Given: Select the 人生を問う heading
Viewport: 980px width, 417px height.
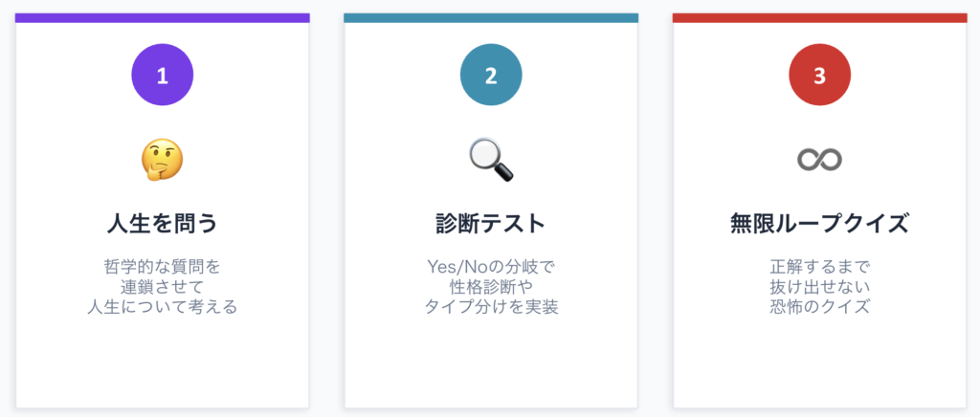Looking at the screenshot, I should [162, 224].
